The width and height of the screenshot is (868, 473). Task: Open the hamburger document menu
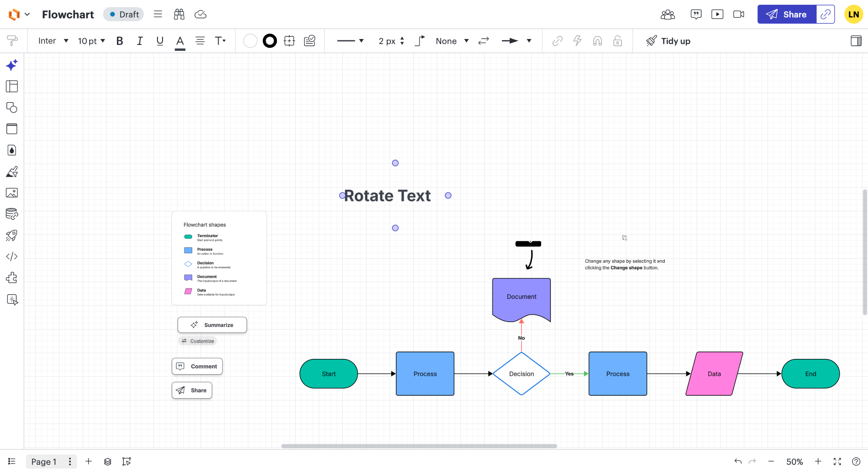(x=158, y=14)
